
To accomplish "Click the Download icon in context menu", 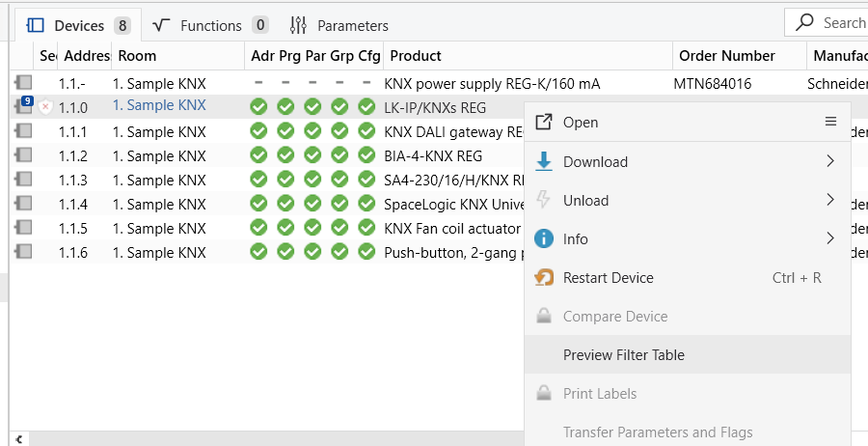I will [544, 162].
